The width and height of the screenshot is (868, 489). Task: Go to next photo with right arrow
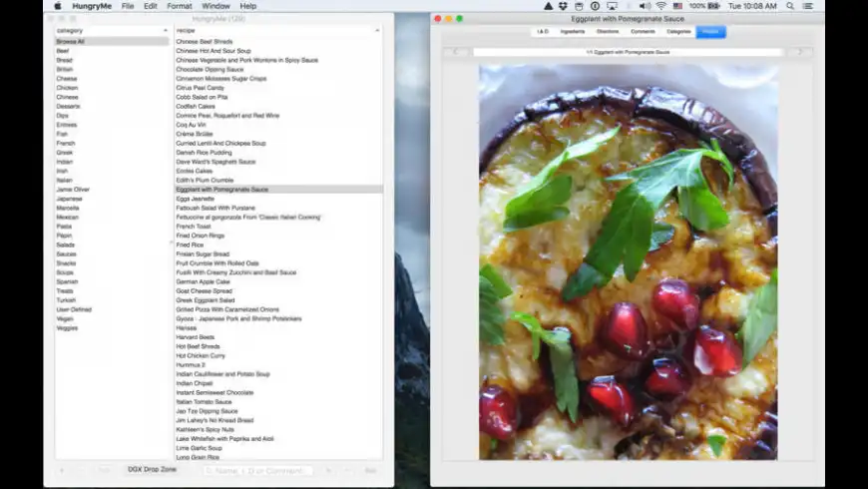pos(799,52)
